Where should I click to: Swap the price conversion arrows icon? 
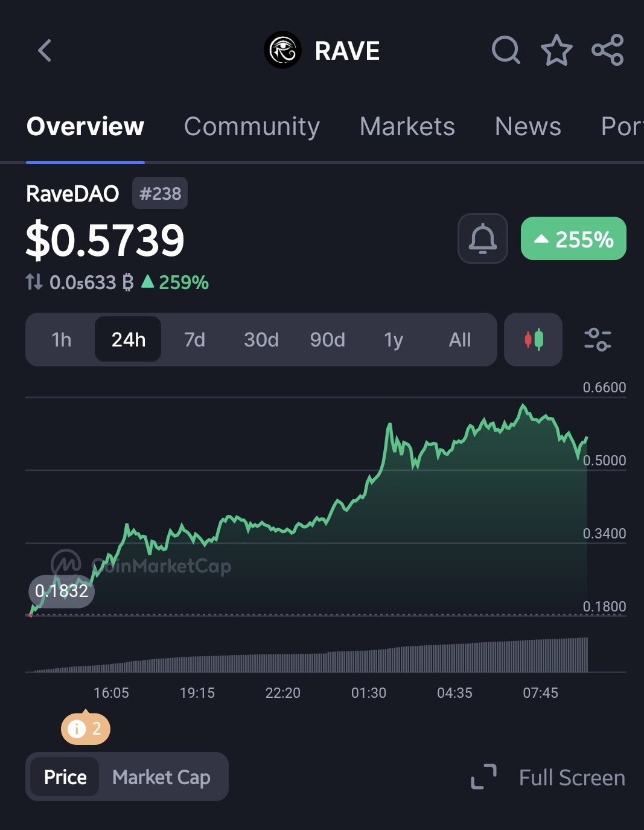pyautogui.click(x=34, y=282)
